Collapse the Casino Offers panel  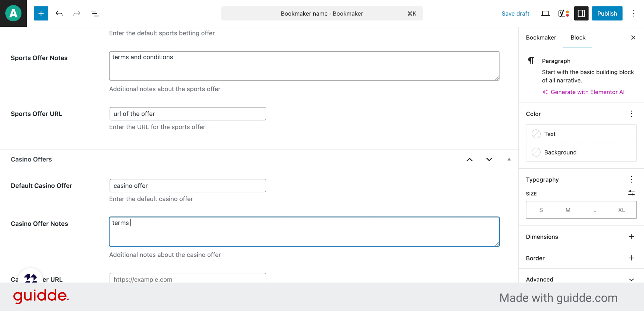point(509,160)
